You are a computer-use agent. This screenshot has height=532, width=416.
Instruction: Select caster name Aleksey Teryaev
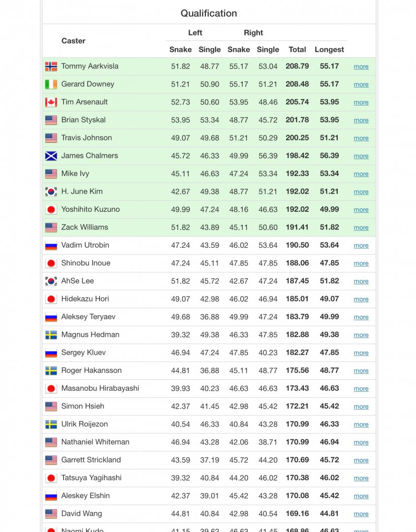coord(88,317)
